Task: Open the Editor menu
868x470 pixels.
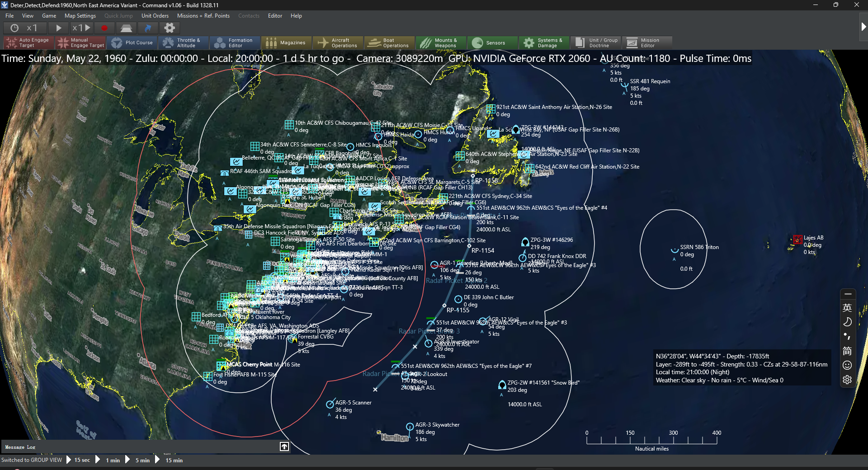Action: [x=275, y=16]
